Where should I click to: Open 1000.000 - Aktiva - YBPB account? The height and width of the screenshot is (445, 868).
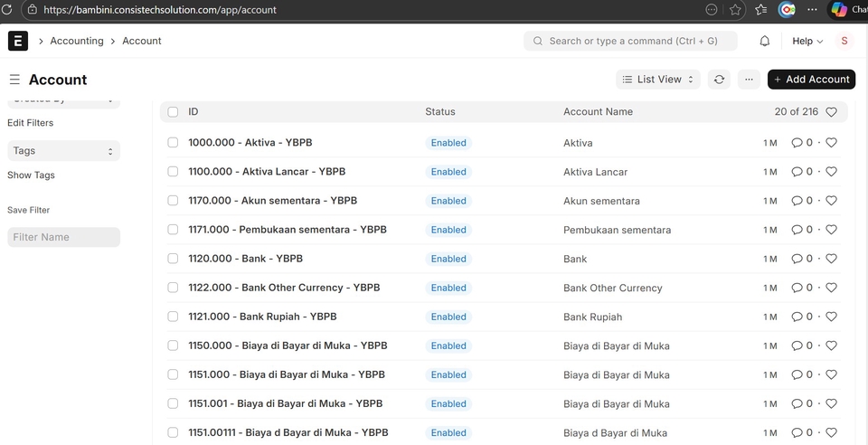tap(250, 143)
